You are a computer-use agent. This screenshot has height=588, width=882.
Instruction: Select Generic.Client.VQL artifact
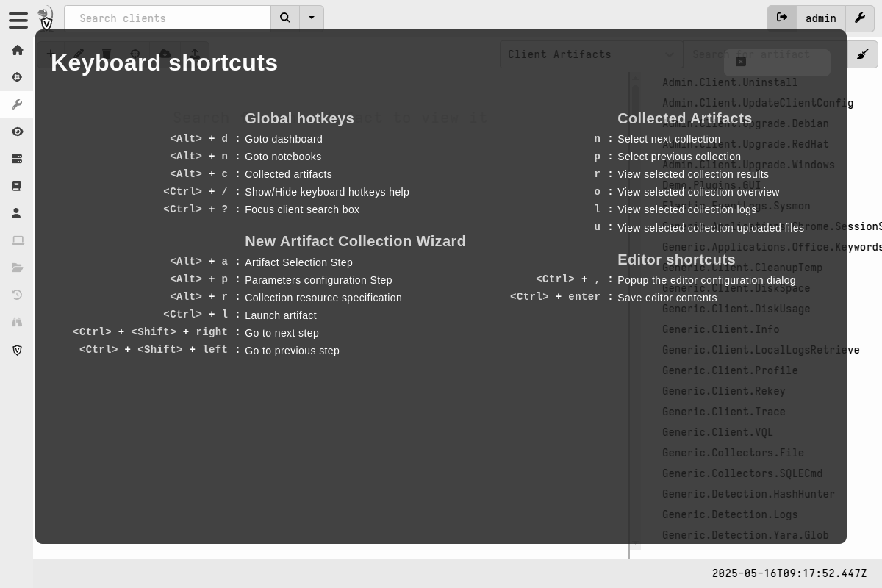click(x=717, y=432)
